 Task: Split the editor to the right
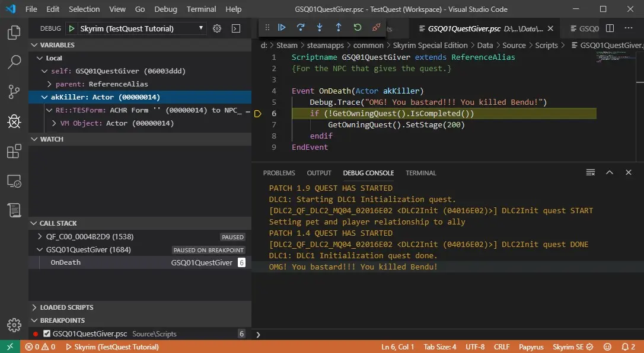tap(610, 28)
